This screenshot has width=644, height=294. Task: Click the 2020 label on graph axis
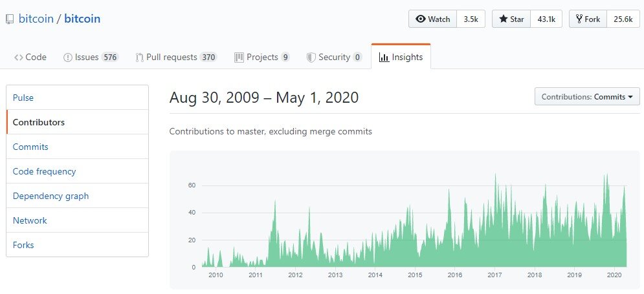click(x=614, y=275)
